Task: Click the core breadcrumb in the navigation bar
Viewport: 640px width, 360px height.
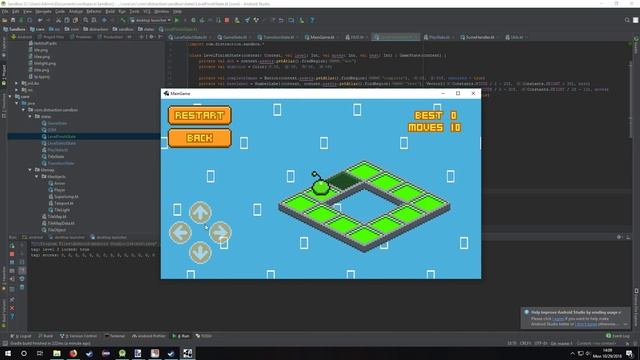Action: [x=37, y=29]
